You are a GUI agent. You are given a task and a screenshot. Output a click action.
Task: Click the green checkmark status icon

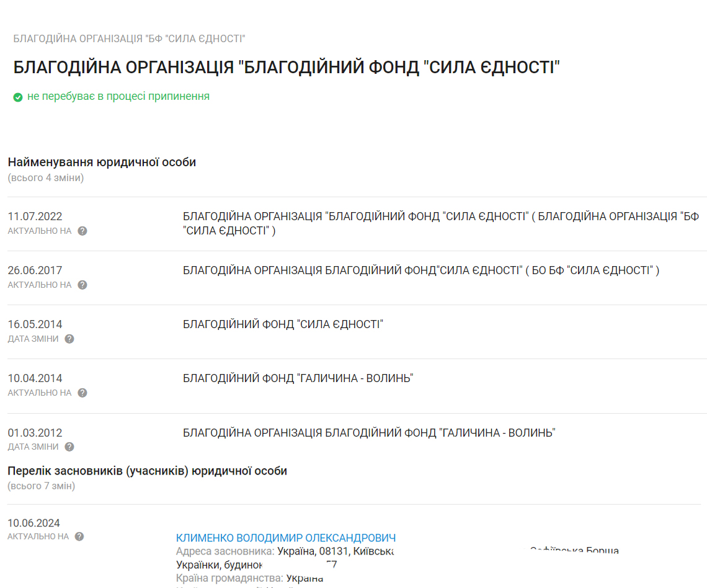click(x=18, y=97)
